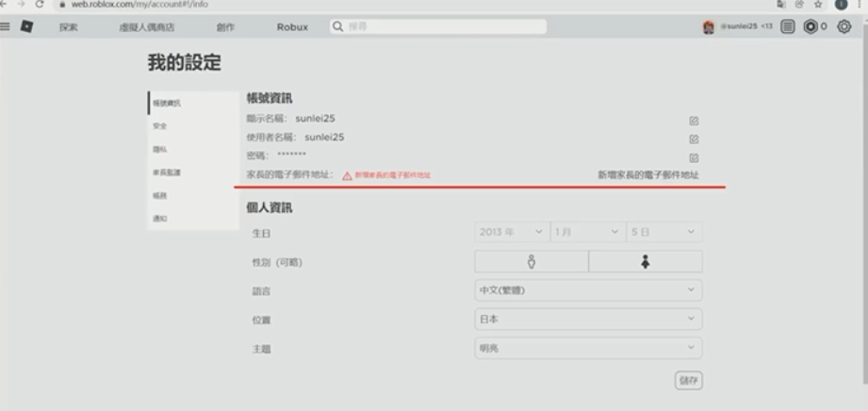Open the birth year dropdown showing 2013
The height and width of the screenshot is (411, 868).
coord(512,232)
